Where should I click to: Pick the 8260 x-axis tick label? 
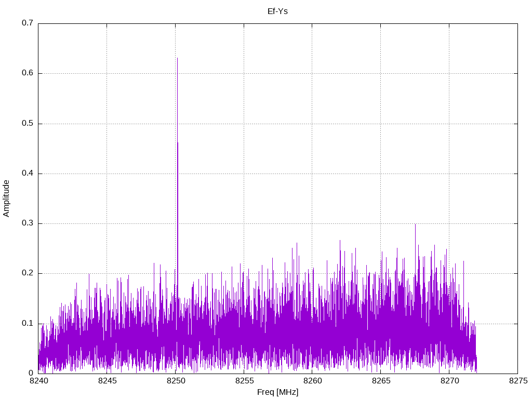point(312,382)
